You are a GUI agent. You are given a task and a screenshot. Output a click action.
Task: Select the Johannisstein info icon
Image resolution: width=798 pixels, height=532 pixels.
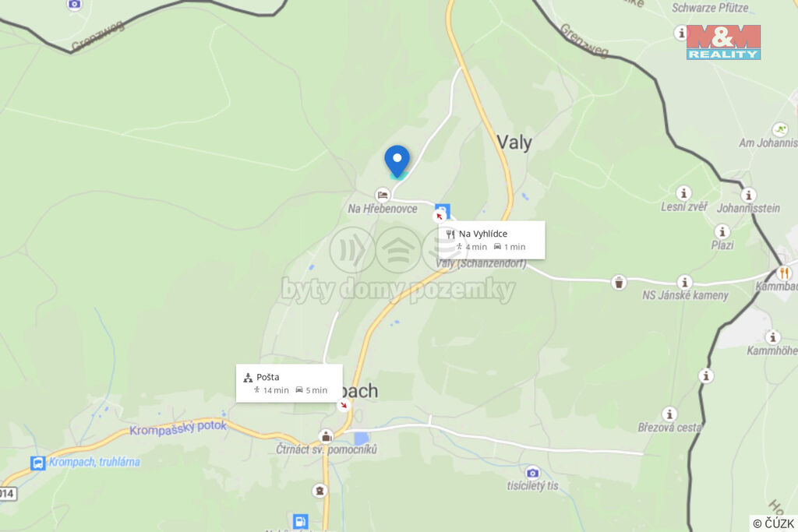coord(748,196)
